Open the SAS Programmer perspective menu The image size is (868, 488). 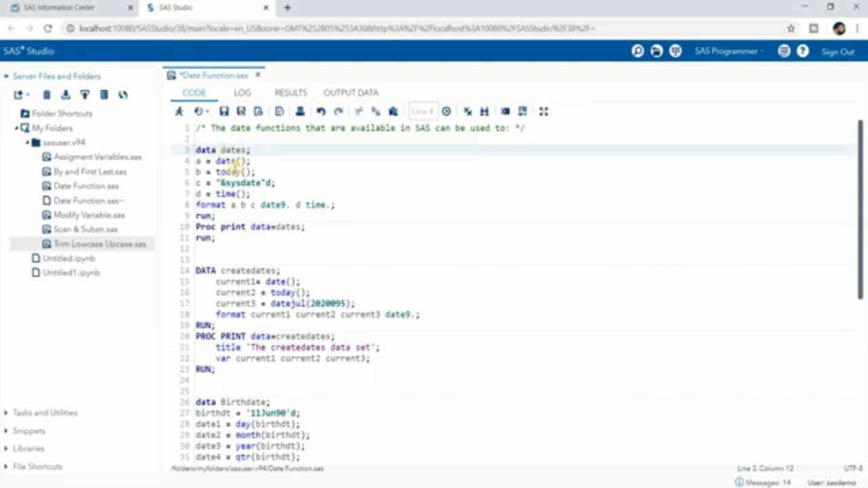(x=729, y=52)
